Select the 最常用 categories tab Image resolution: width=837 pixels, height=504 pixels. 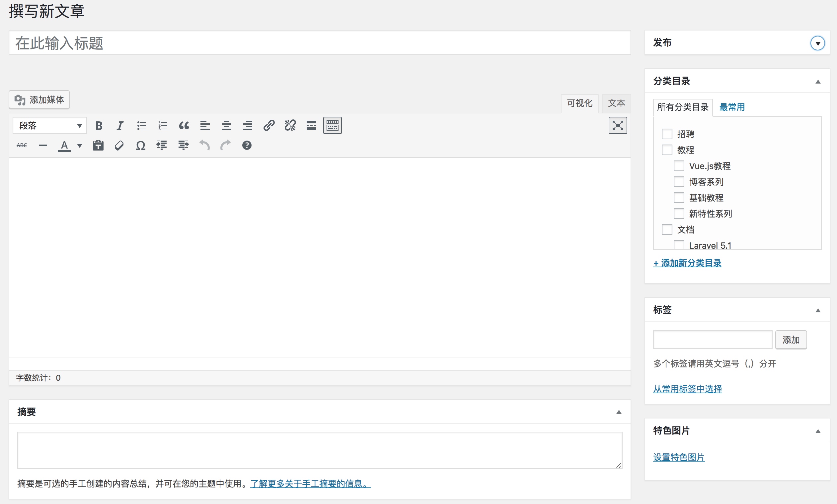point(732,107)
